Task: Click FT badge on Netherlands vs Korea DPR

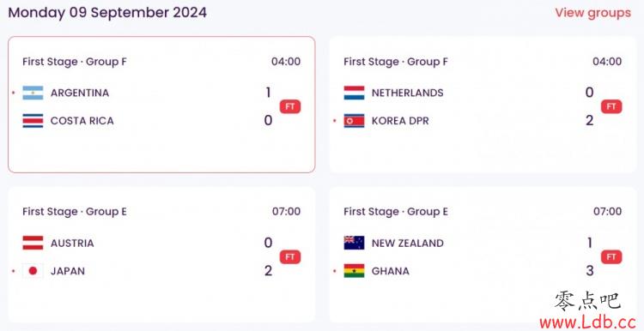Action: tap(611, 106)
